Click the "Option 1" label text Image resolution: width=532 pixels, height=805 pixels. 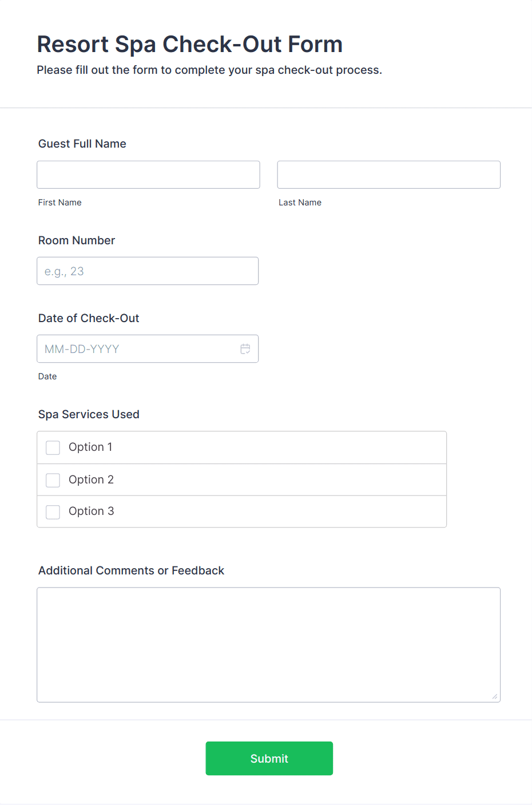[90, 447]
